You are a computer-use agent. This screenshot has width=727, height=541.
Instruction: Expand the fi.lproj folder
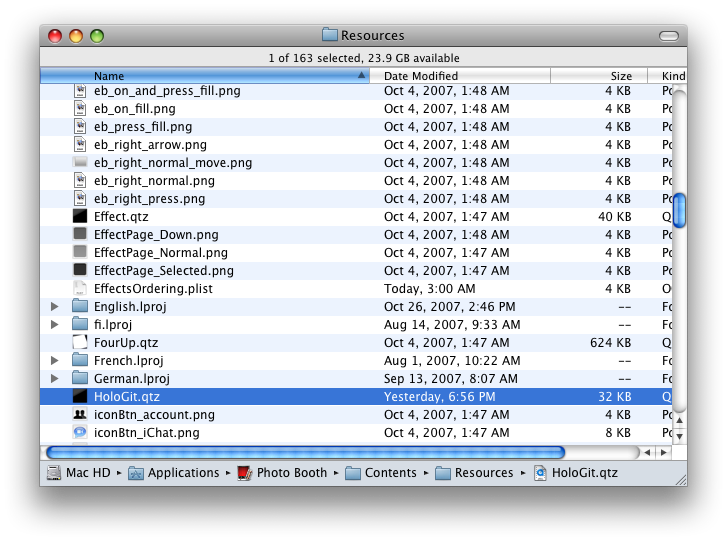(x=54, y=325)
